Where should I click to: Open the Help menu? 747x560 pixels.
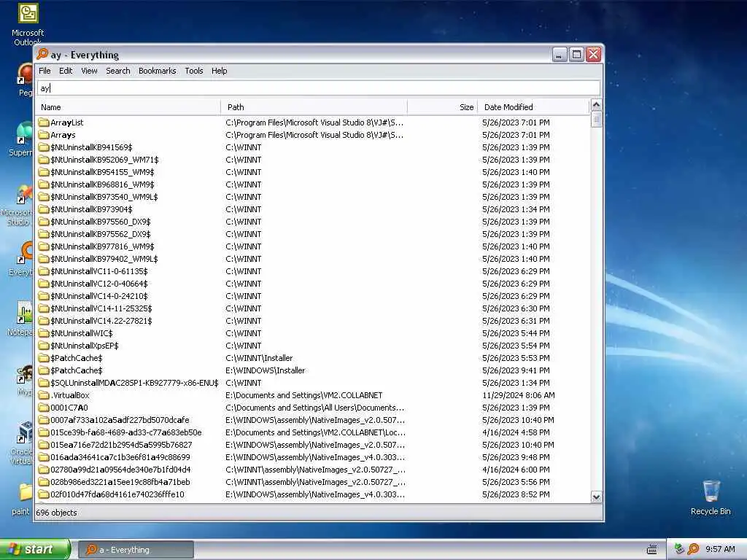click(219, 71)
